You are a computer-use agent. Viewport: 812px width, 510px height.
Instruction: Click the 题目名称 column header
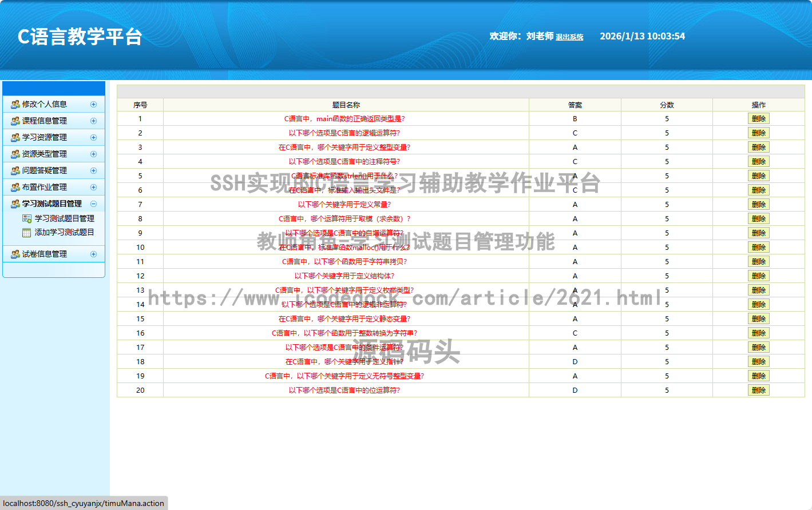[x=346, y=105]
